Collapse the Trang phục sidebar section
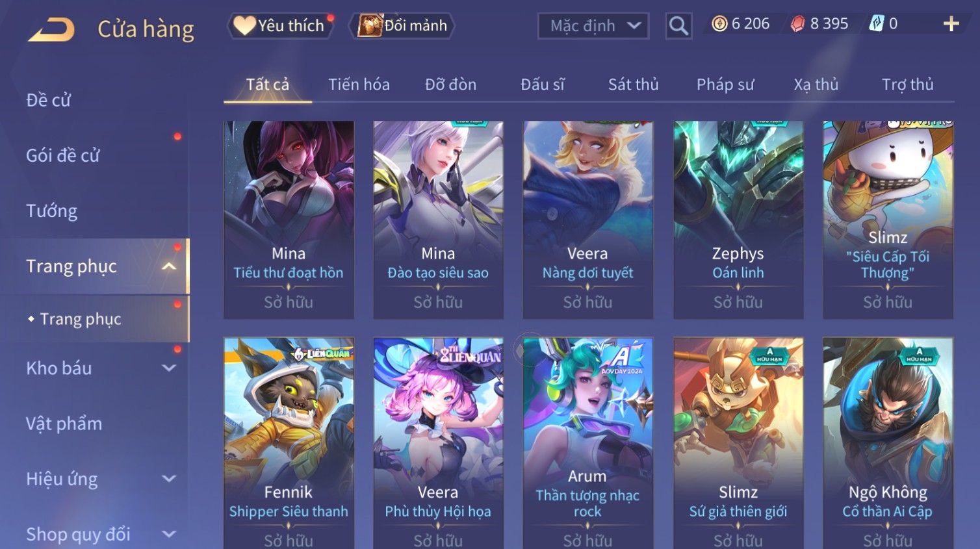 coord(169,266)
